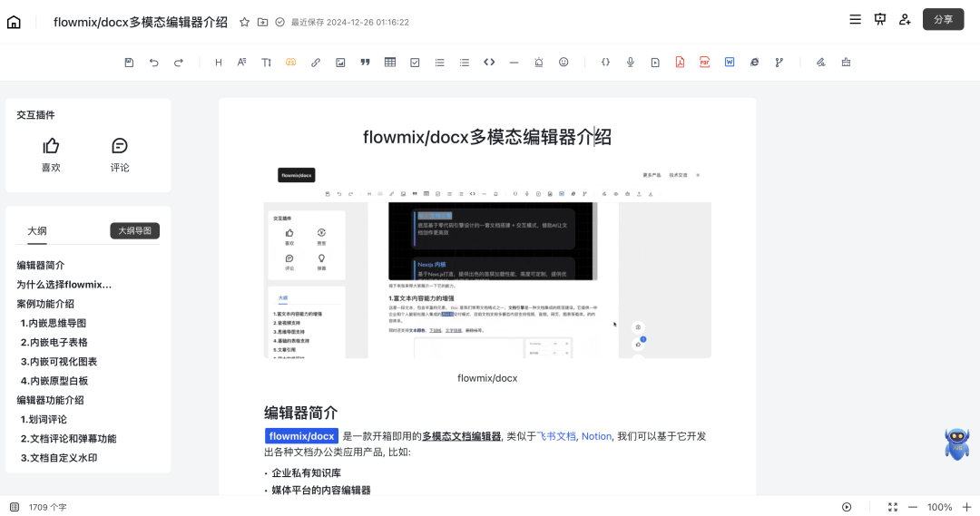Image resolution: width=980 pixels, height=516 pixels.
Task: Go to 3.内嵌可视化图表 outline entry
Action: pyautogui.click(x=59, y=363)
